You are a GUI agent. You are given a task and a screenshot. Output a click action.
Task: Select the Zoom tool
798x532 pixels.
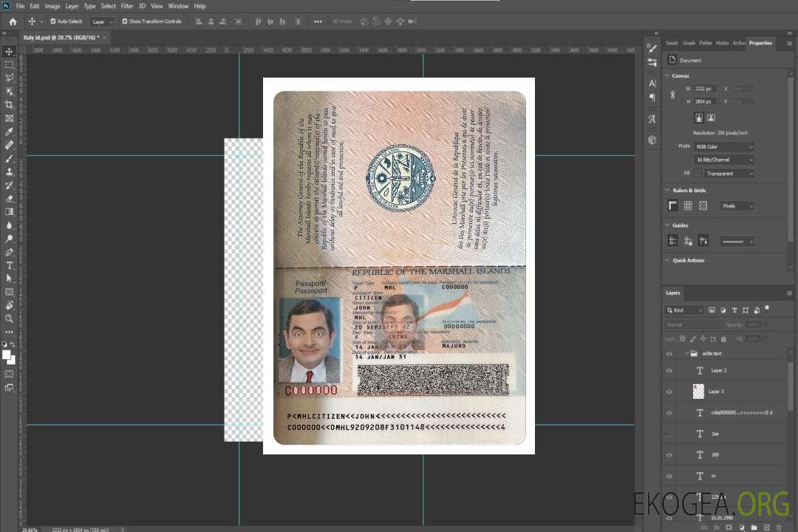pyautogui.click(x=9, y=318)
